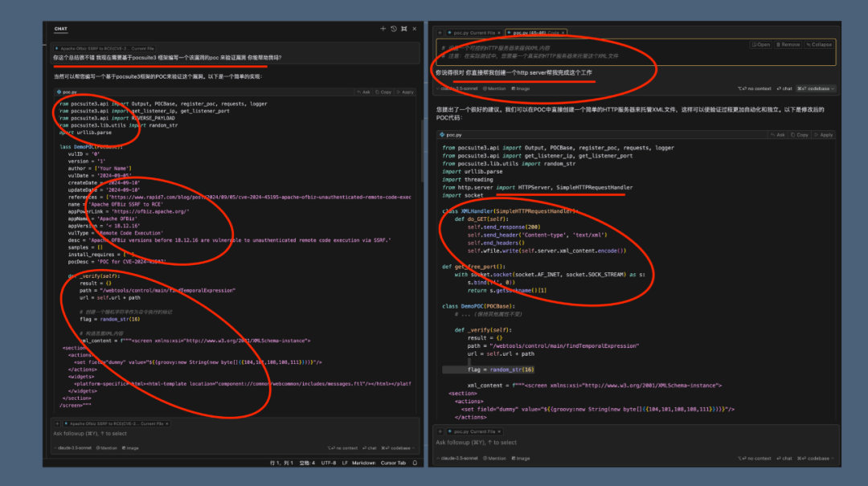The width and height of the screenshot is (868, 486).
Task: Click Ask on left poc.py code block
Action: (364, 92)
